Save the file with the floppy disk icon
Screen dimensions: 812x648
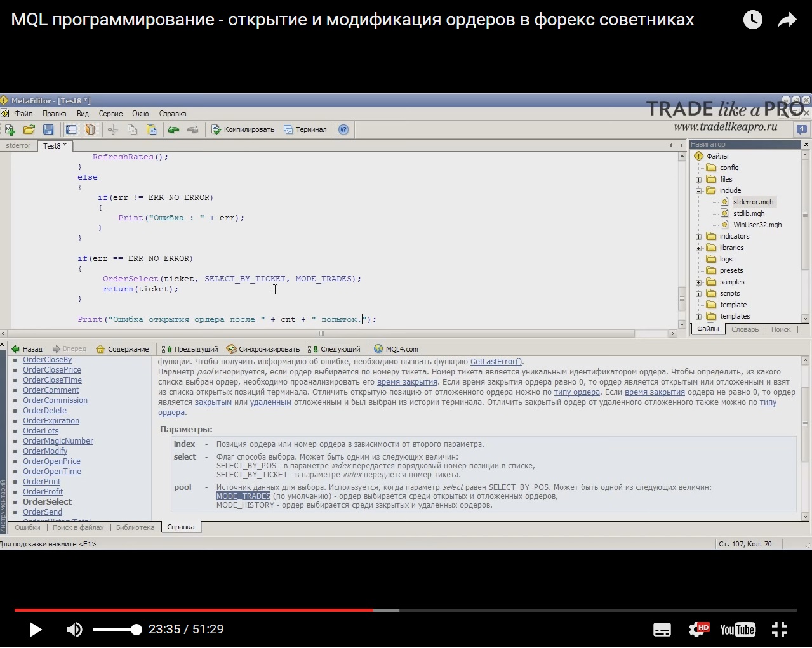[x=48, y=129]
